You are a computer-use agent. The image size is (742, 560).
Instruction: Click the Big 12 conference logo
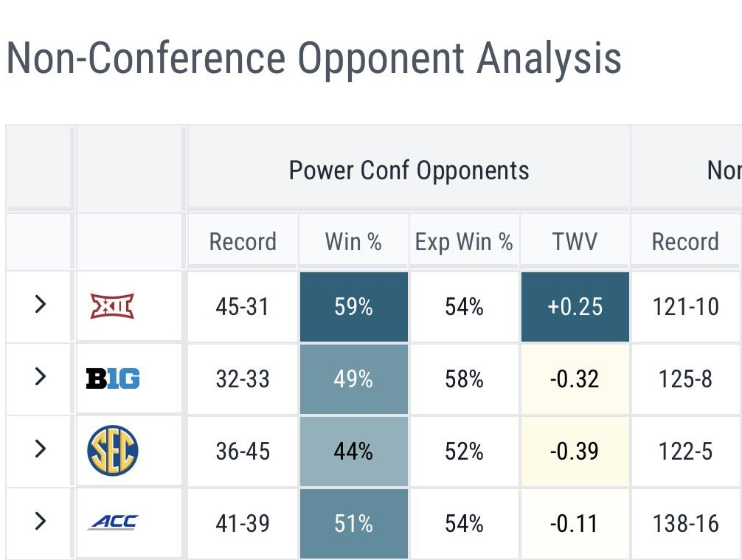coord(112,306)
